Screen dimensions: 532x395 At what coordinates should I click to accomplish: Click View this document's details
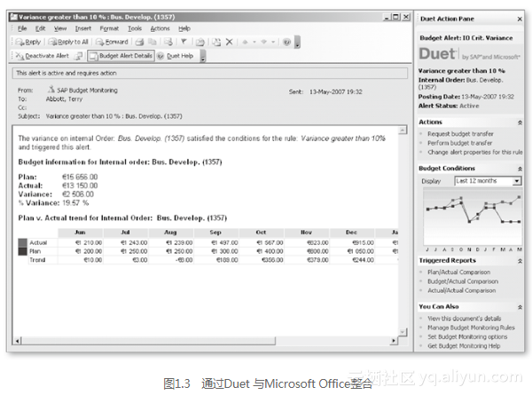(464, 319)
